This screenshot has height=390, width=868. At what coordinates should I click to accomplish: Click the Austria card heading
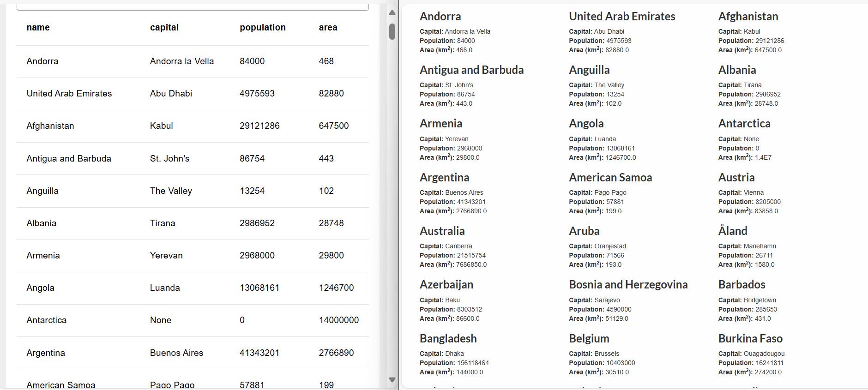736,177
